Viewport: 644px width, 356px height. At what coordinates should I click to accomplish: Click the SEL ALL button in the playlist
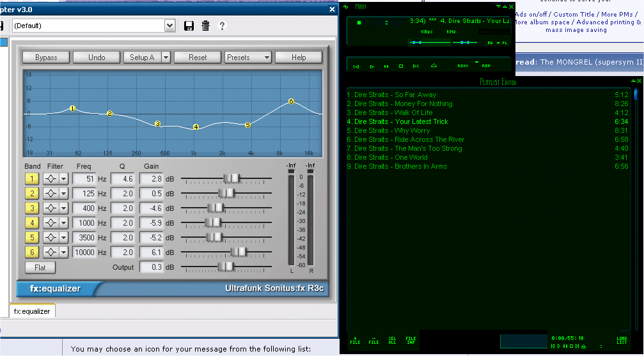tap(392, 341)
